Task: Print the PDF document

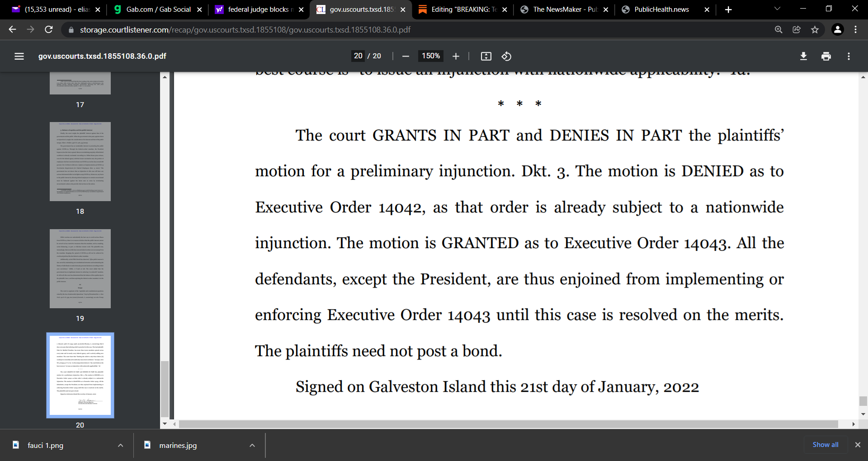Action: click(826, 56)
